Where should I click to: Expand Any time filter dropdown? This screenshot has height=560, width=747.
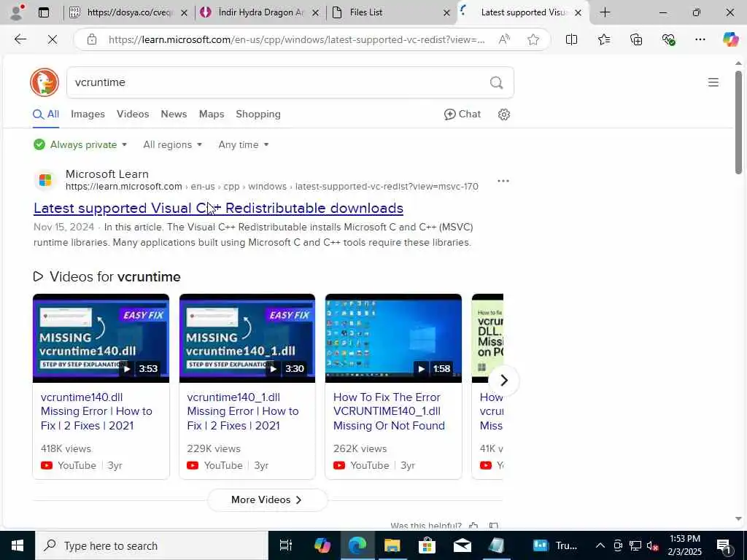coord(244,144)
